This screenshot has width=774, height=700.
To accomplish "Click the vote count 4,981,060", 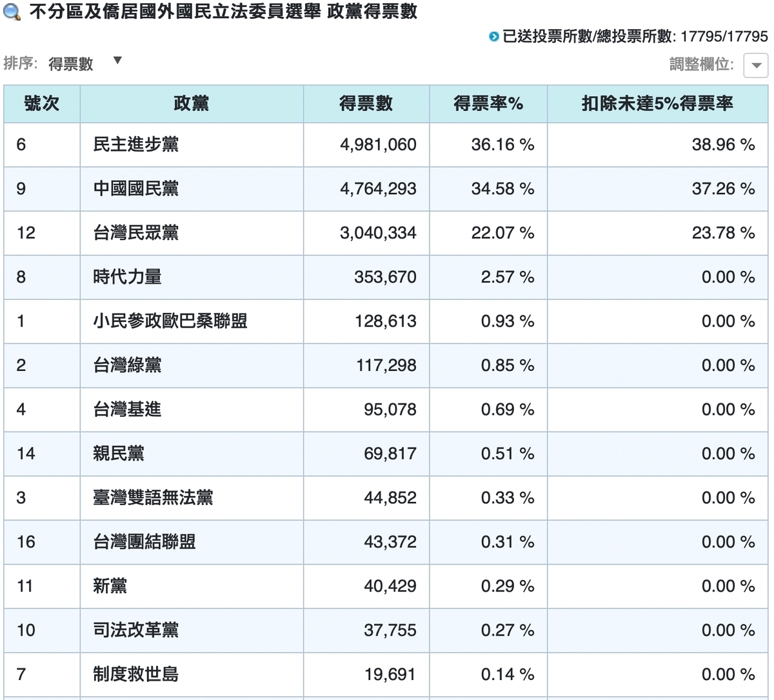I will pyautogui.click(x=378, y=145).
